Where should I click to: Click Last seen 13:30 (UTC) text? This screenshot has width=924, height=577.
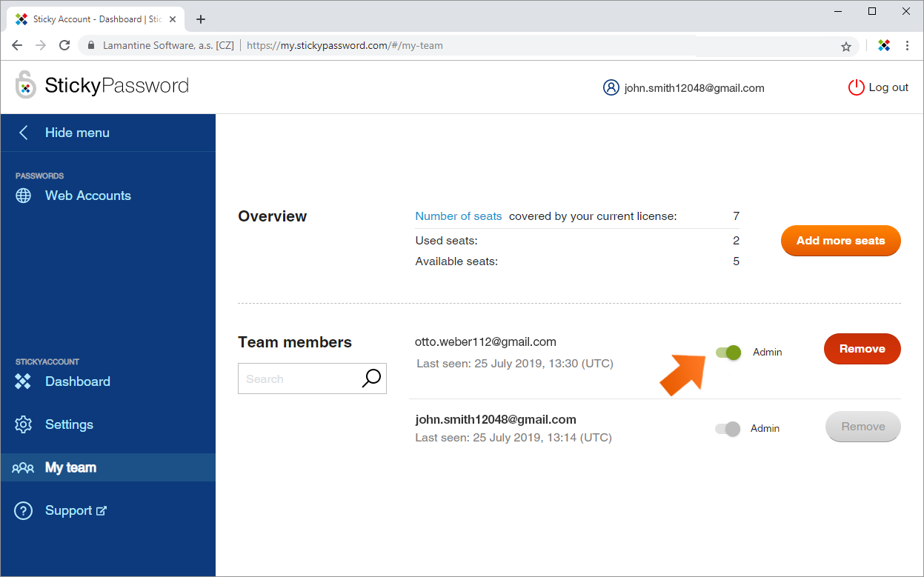515,364
